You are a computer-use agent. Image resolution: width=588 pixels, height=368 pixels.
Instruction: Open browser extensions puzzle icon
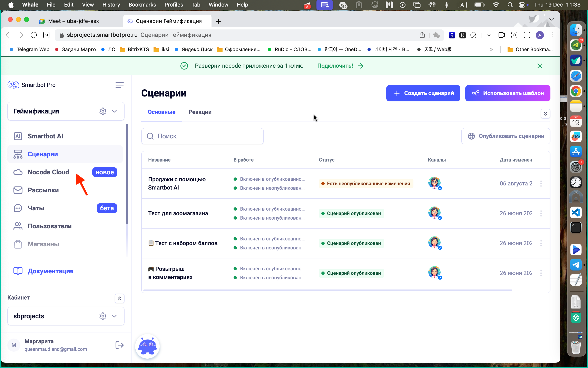coord(473,35)
